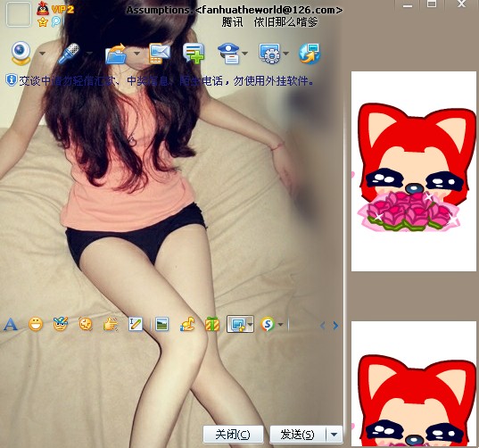Click the QQ penguin VIP icon

(43, 8)
